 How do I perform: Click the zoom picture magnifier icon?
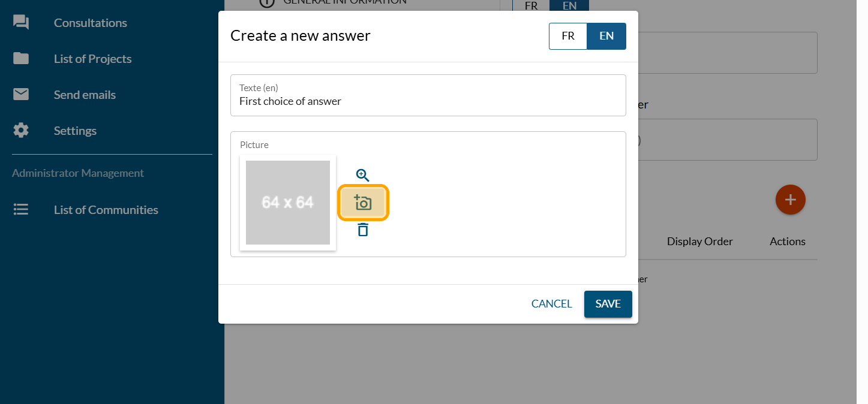coord(362,175)
